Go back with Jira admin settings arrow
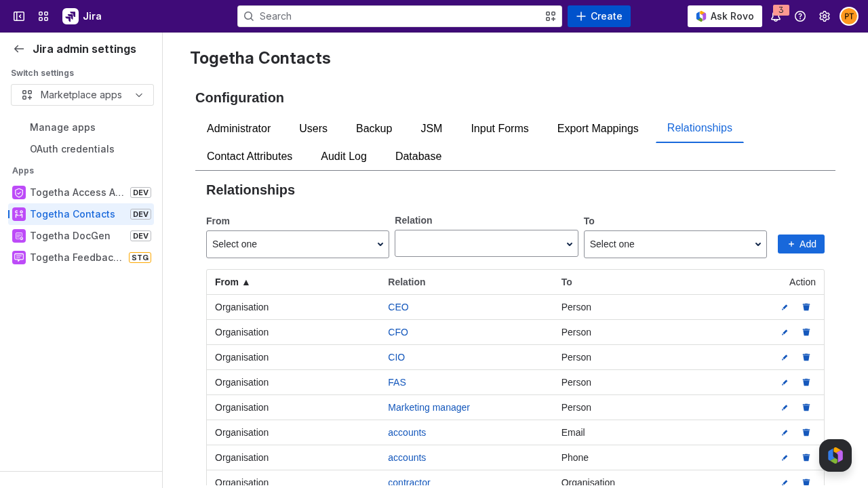 coord(19,49)
